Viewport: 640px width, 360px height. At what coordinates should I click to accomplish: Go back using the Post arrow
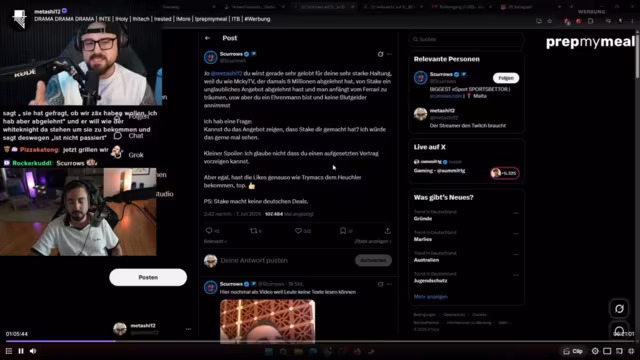tap(208, 38)
